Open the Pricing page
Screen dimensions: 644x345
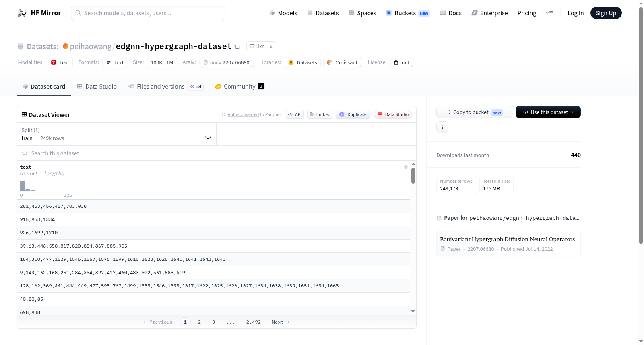click(526, 13)
